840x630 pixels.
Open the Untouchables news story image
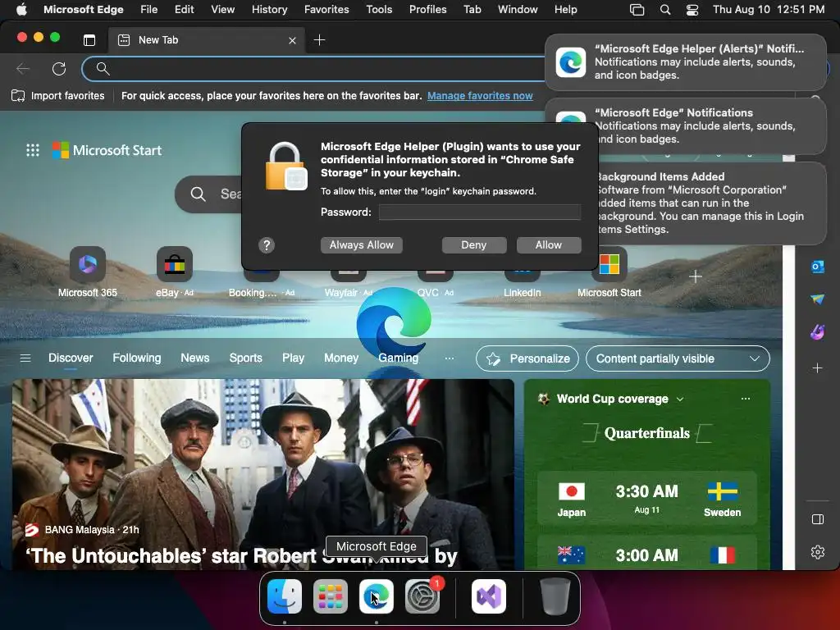click(x=263, y=474)
